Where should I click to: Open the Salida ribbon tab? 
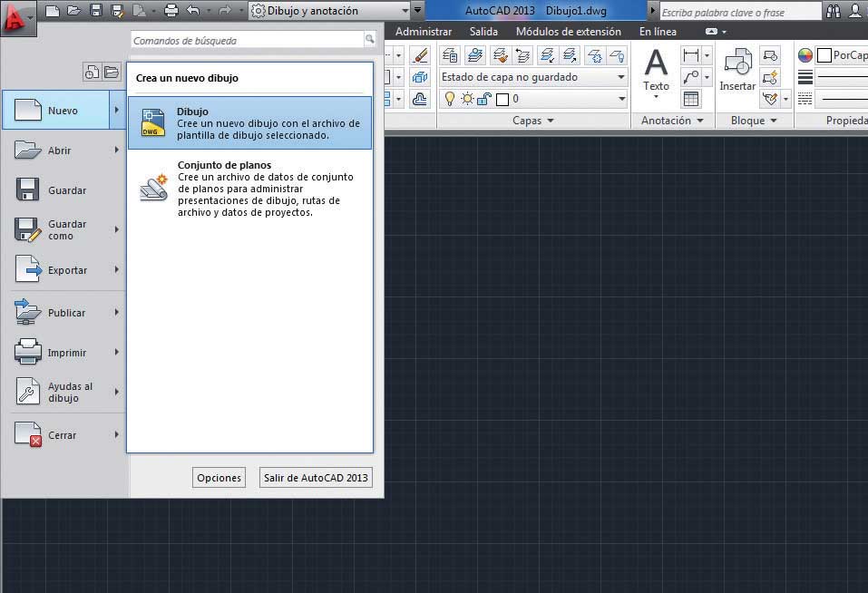point(483,32)
